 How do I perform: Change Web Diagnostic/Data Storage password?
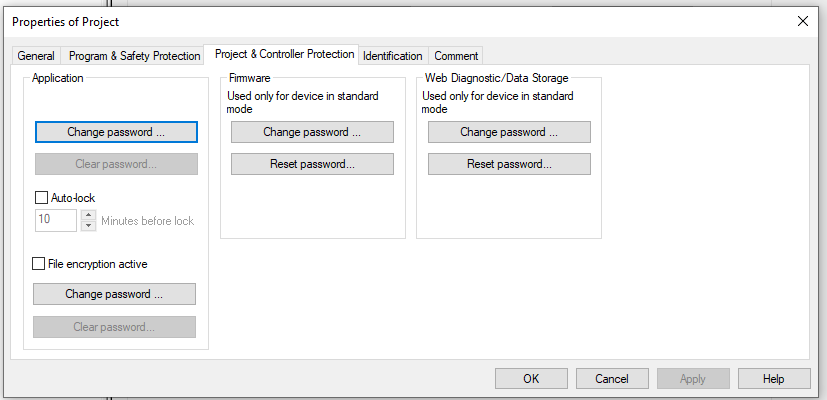[509, 132]
